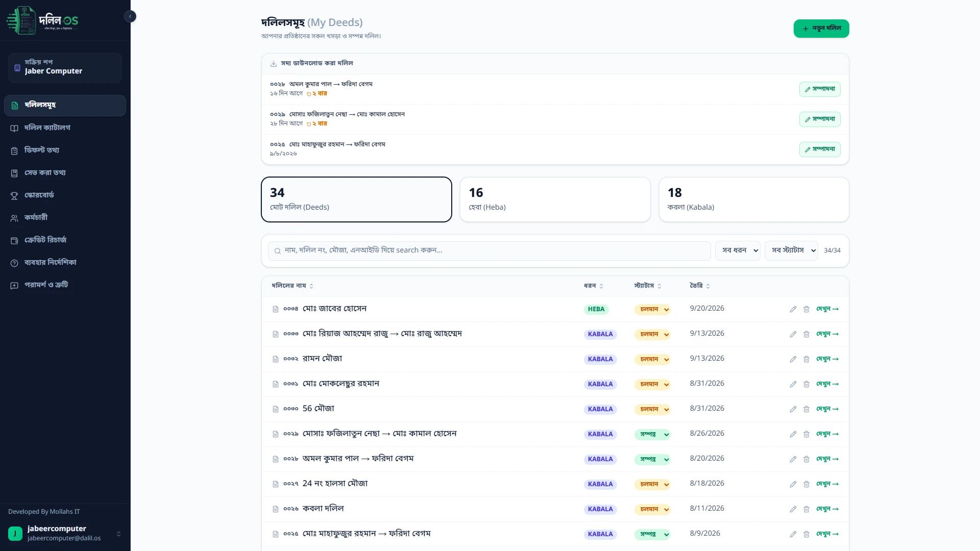
Task: Sort by ধরন column header
Action: [593, 286]
